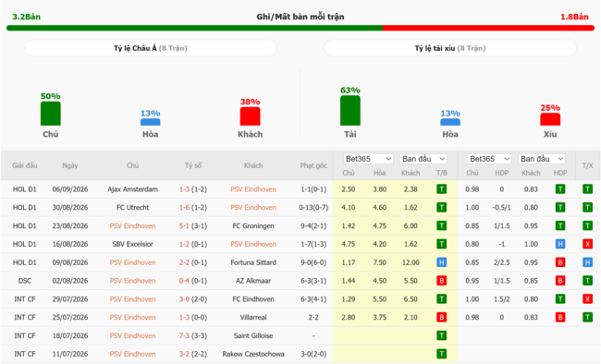Click the blue 13% Hòa bar under Châu Á
The height and width of the screenshot is (364, 601).
[150, 122]
